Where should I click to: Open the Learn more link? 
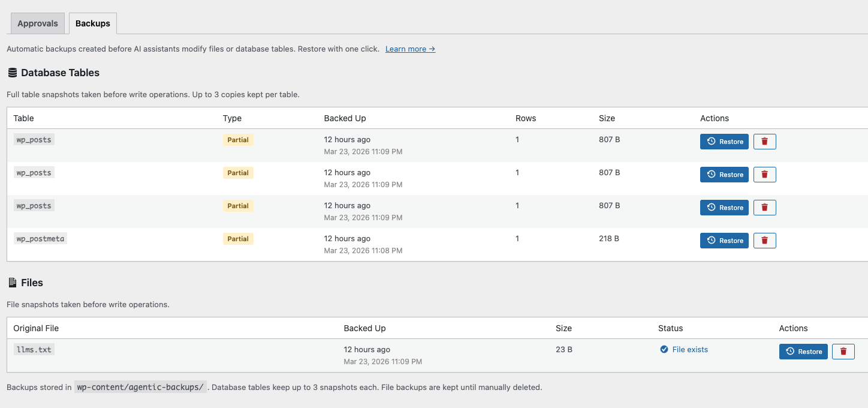coord(409,49)
